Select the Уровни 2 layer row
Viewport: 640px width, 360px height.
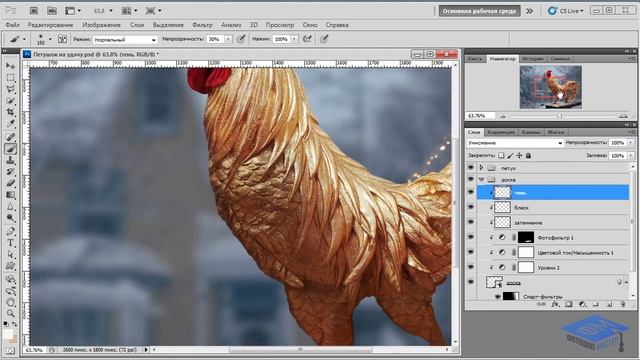pyautogui.click(x=553, y=267)
